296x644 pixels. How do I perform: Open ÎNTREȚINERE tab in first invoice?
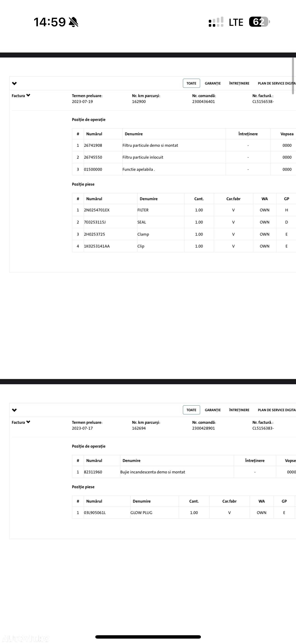239,83
